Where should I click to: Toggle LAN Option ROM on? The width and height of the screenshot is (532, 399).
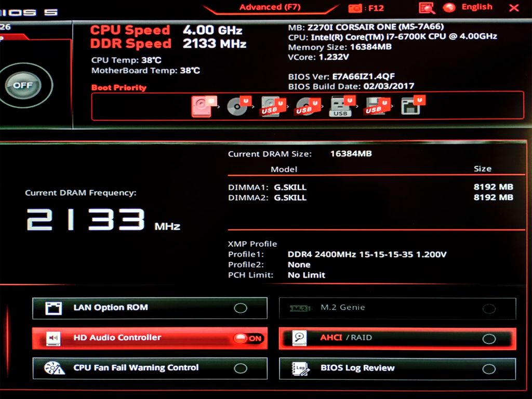tap(241, 308)
